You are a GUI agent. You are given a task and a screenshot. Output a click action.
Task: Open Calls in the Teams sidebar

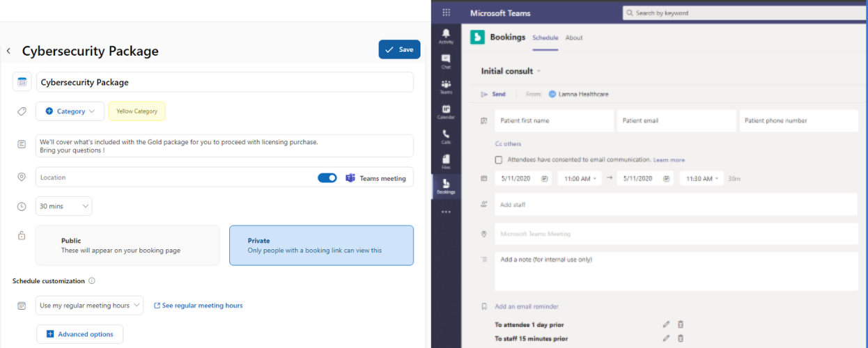446,136
